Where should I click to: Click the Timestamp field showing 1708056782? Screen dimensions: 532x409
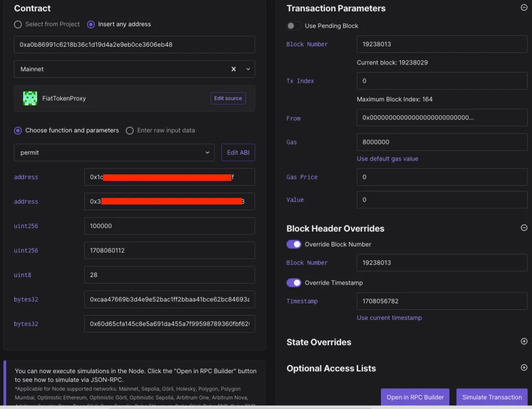click(442, 301)
